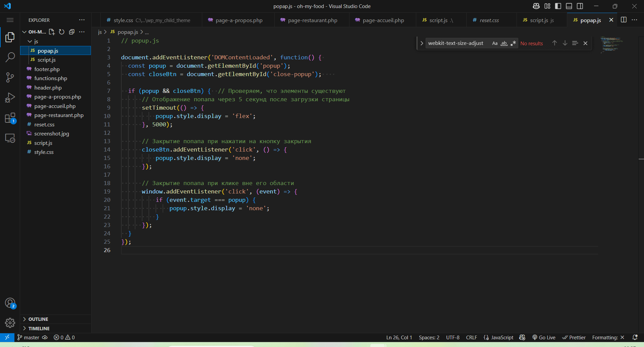
Task: Collapse all folders in explorer
Action: [x=71, y=32]
